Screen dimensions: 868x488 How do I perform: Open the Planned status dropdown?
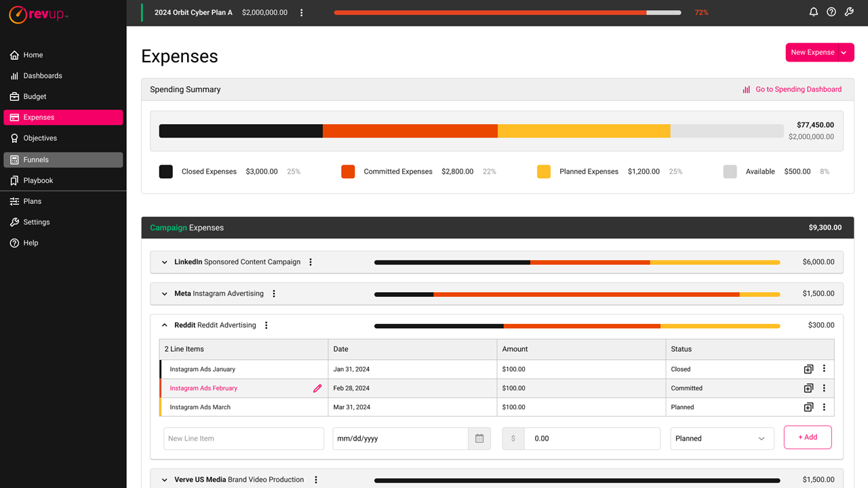click(722, 439)
